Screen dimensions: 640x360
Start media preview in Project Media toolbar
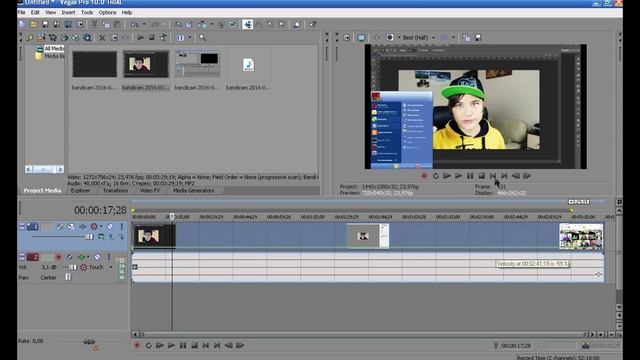(x=140, y=38)
